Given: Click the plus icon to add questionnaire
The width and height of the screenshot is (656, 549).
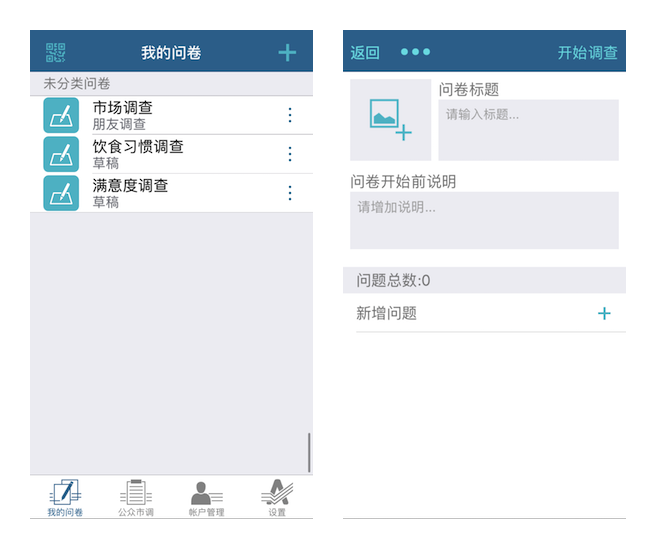Looking at the screenshot, I should tap(287, 53).
